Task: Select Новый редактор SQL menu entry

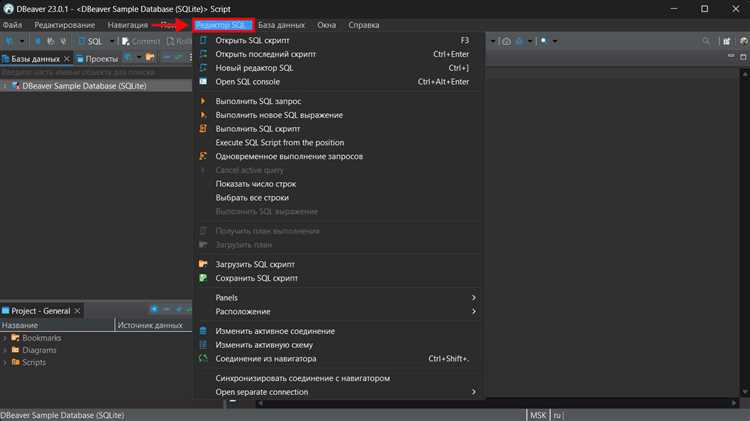Action: pyautogui.click(x=338, y=68)
